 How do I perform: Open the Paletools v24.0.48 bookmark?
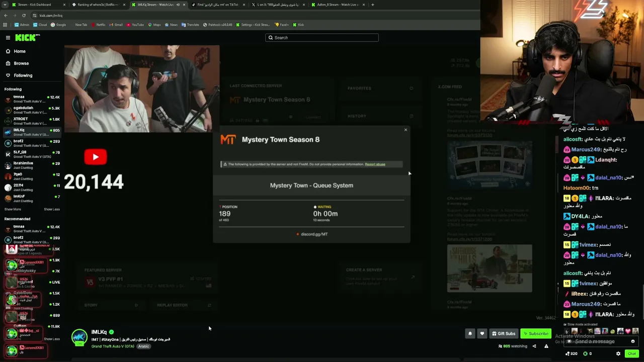click(x=218, y=25)
